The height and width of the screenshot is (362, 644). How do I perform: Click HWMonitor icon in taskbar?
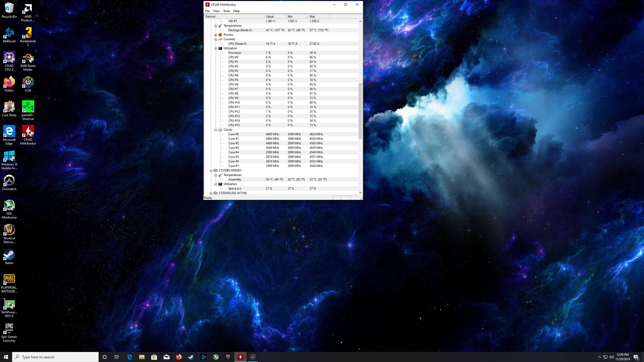[240, 357]
